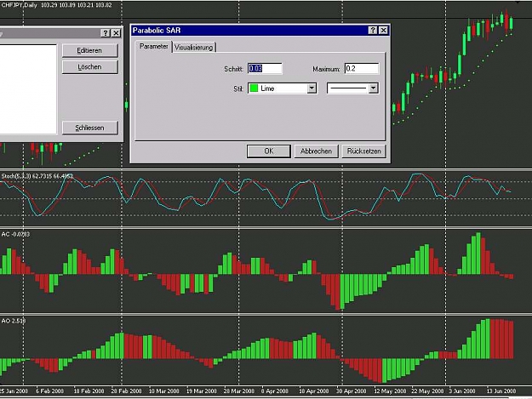Viewport: 532px width, 399px height.
Task: Click the Schritt input field
Action: click(265, 68)
